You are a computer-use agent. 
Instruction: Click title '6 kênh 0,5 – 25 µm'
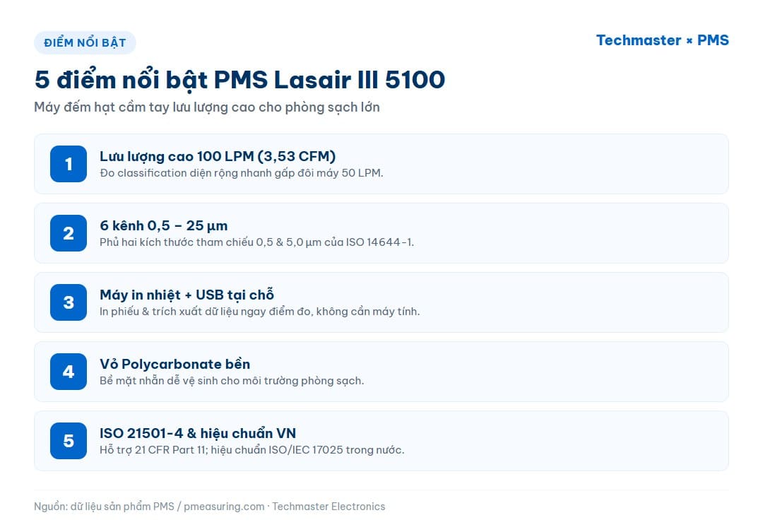[x=163, y=225]
